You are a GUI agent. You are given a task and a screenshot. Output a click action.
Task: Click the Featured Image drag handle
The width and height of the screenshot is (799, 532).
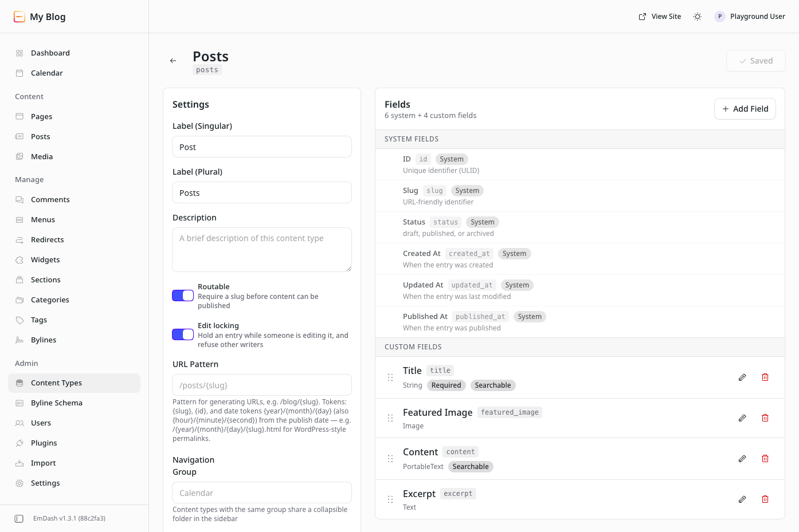390,418
